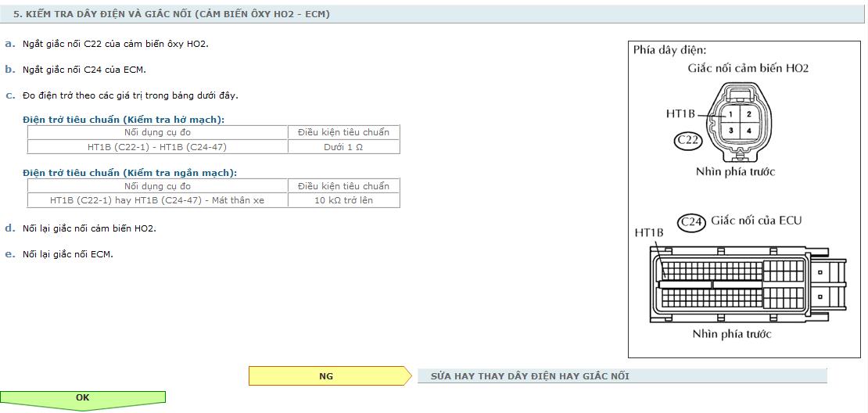The height and width of the screenshot is (413, 868).
Task: Click 'Nhìn phía trước' under ECU connector
Action: [x=732, y=334]
